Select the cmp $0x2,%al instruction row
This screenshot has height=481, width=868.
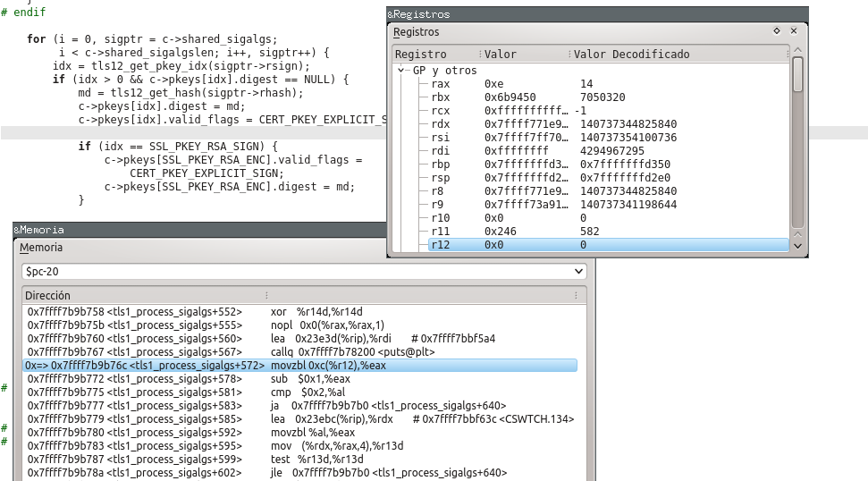pyautogui.click(x=299, y=392)
